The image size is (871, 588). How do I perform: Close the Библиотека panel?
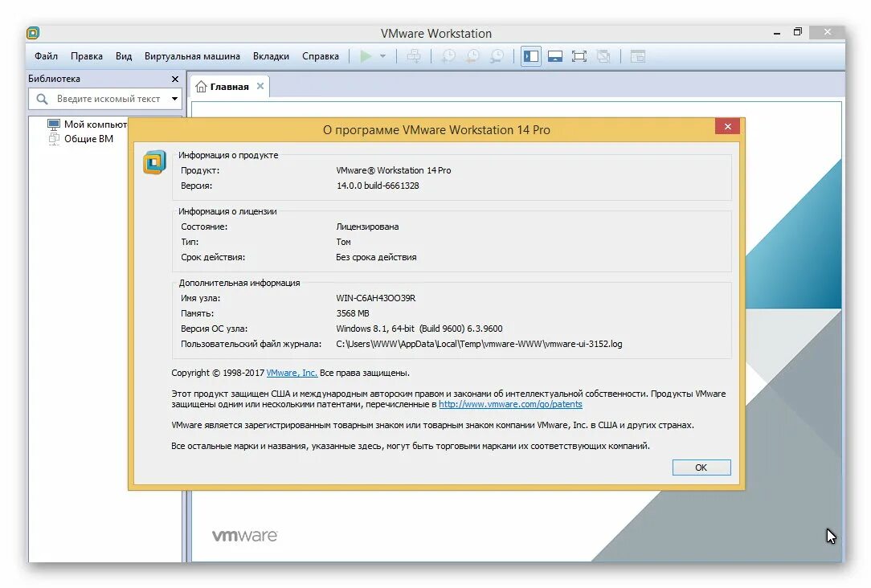(x=175, y=79)
